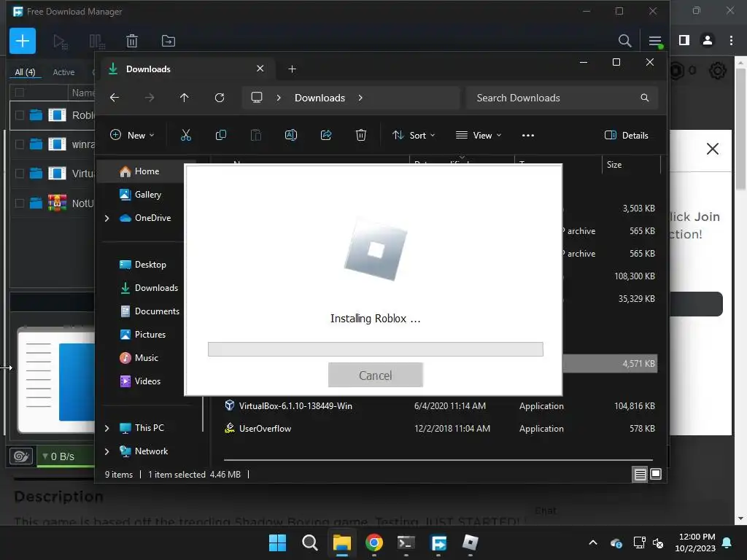Open the See more three-dots menu
This screenshot has height=560, width=747.
528,135
